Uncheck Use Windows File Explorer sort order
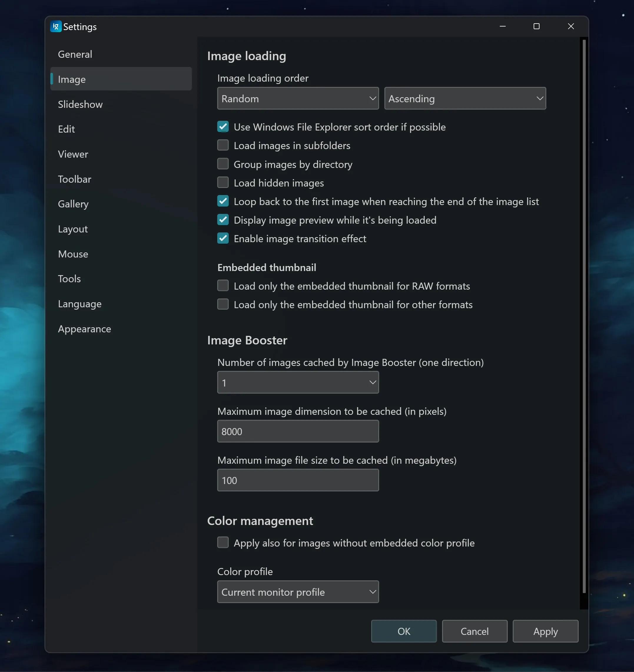 tap(223, 127)
